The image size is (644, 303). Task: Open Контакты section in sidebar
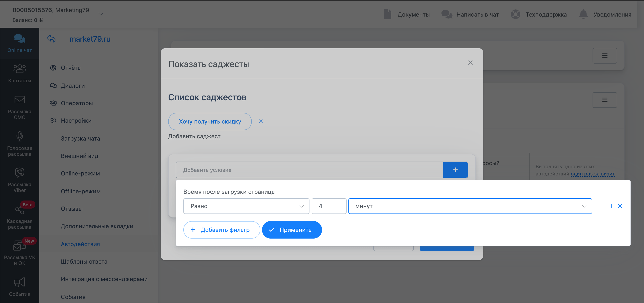pos(19,69)
